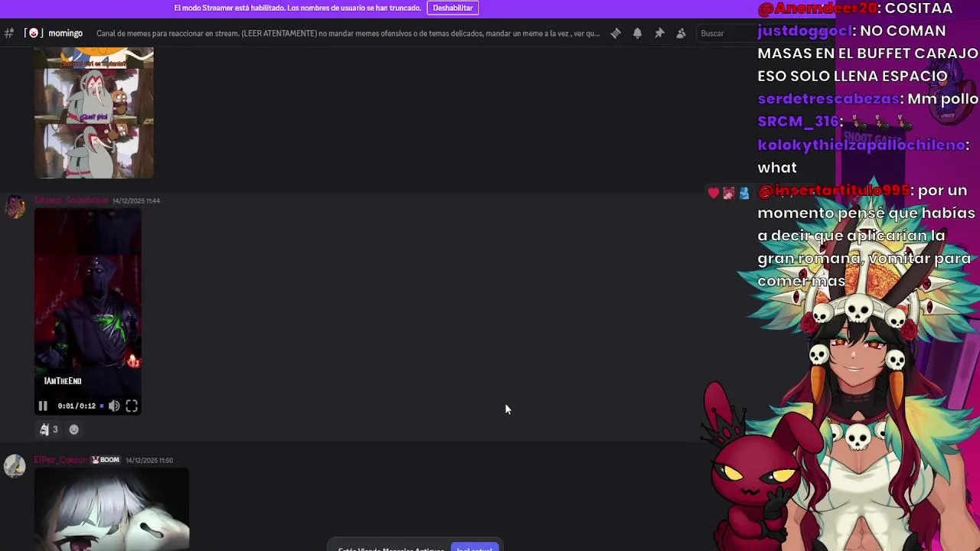Image resolution: width=980 pixels, height=551 pixels.
Task: Disable Streamer mode with Deshabilitar button
Action: 452,8
